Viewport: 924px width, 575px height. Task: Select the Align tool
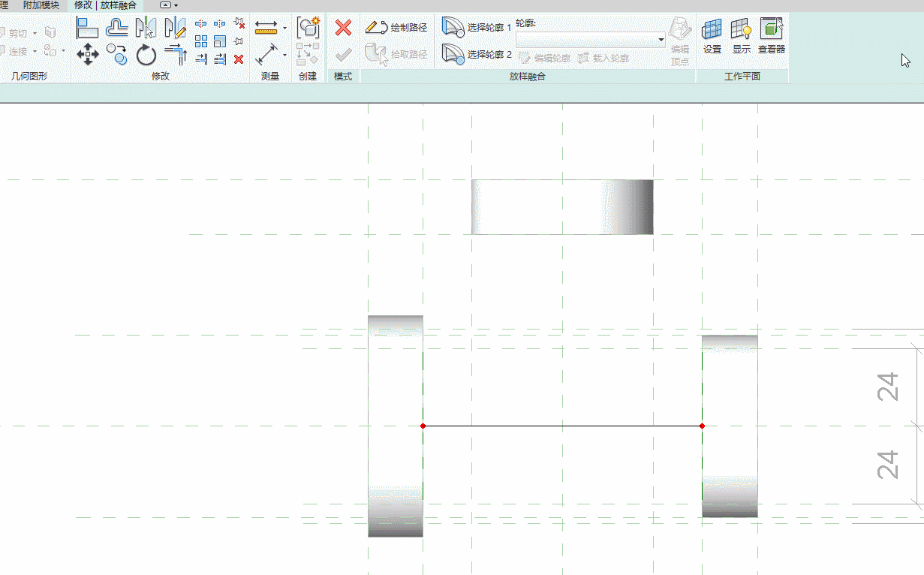pyautogui.click(x=88, y=29)
